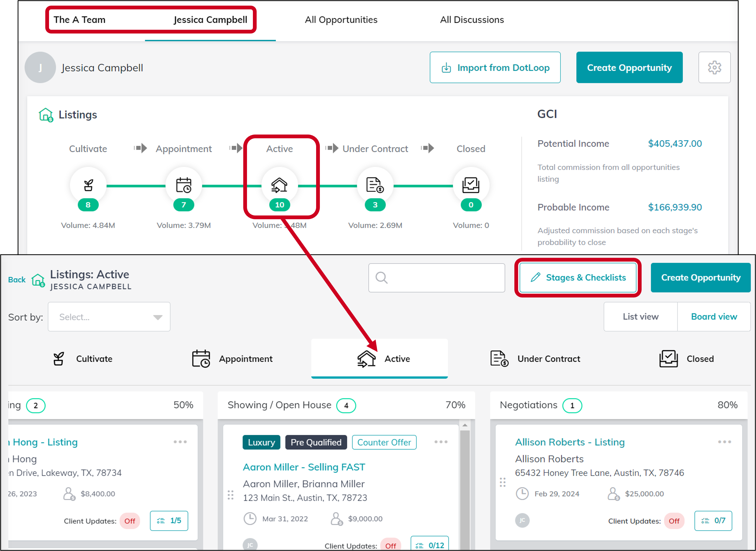Viewport: 756px width, 551px height.
Task: Click the Under Contract document stage icon
Action: [375, 185]
